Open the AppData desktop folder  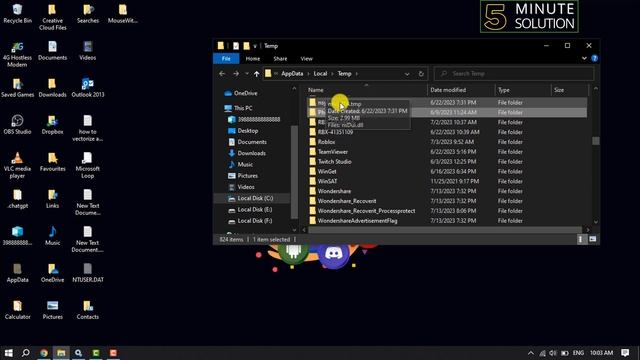point(17,273)
